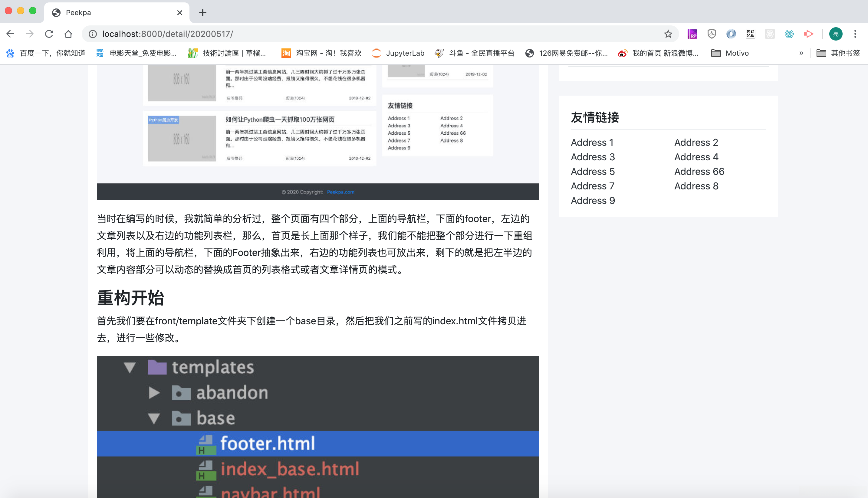This screenshot has width=868, height=498.
Task: Click the home button
Action: tap(68, 34)
